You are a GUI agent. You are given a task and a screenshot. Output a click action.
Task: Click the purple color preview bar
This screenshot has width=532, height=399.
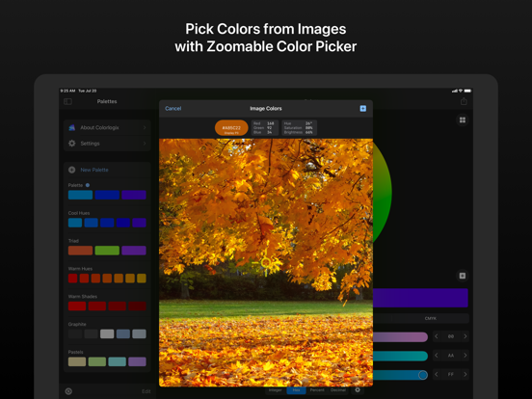(x=420, y=298)
